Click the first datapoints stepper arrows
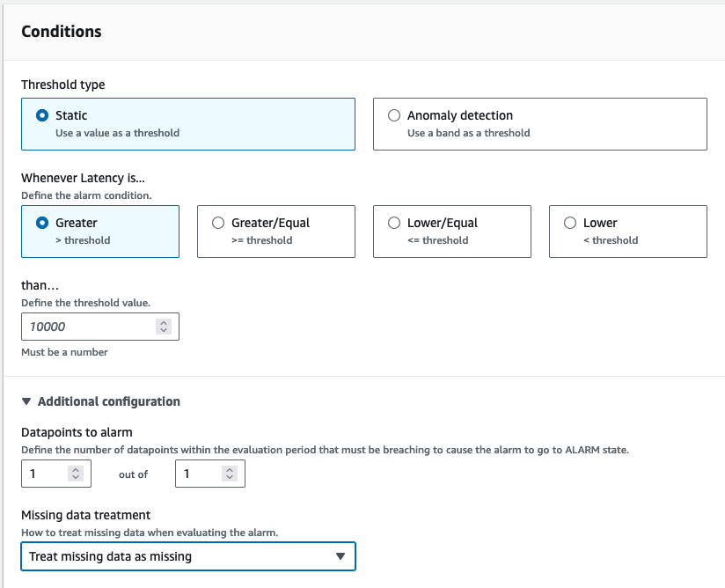The height and width of the screenshot is (588, 725). click(76, 474)
